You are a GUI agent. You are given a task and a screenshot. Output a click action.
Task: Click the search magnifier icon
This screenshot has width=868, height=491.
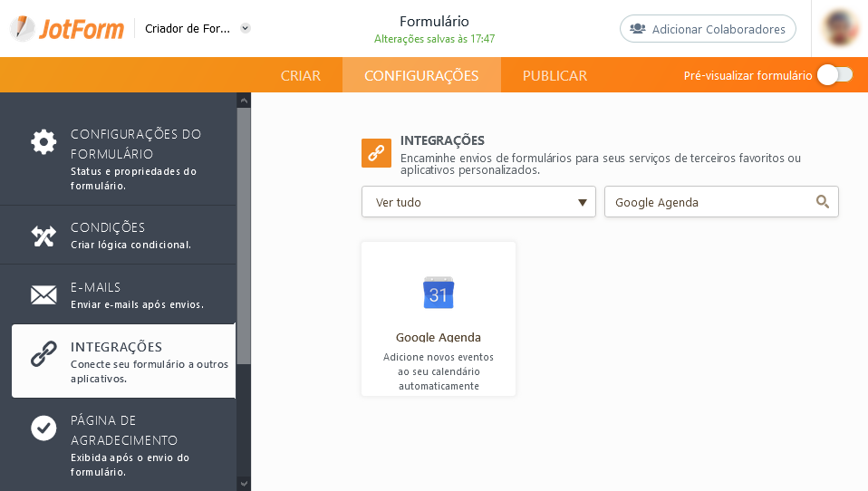point(823,202)
